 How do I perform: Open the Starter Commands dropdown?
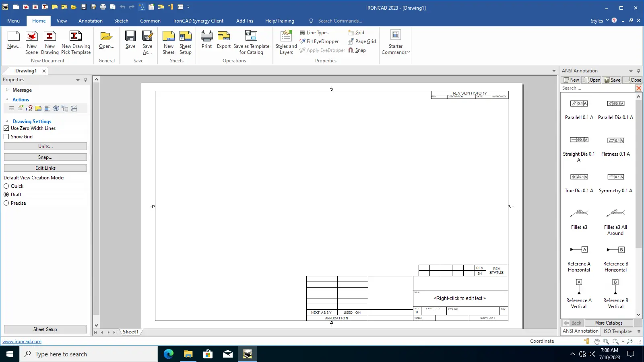(396, 42)
